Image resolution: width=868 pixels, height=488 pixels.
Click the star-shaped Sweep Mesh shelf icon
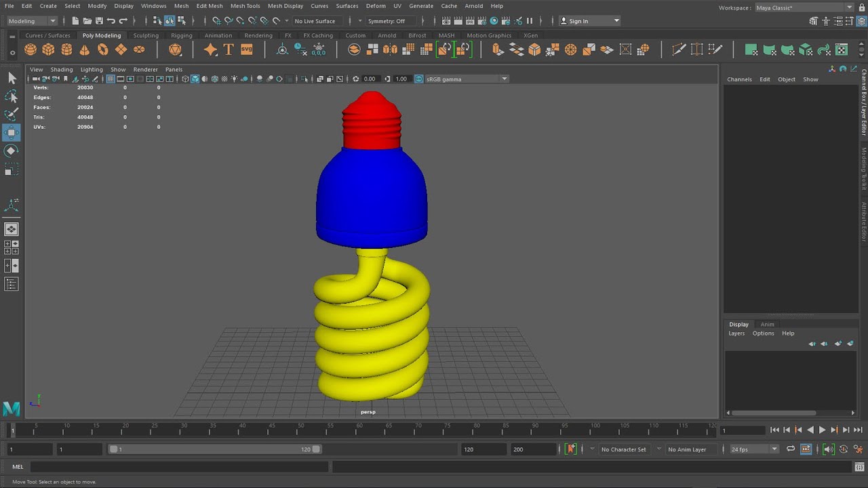(x=211, y=49)
